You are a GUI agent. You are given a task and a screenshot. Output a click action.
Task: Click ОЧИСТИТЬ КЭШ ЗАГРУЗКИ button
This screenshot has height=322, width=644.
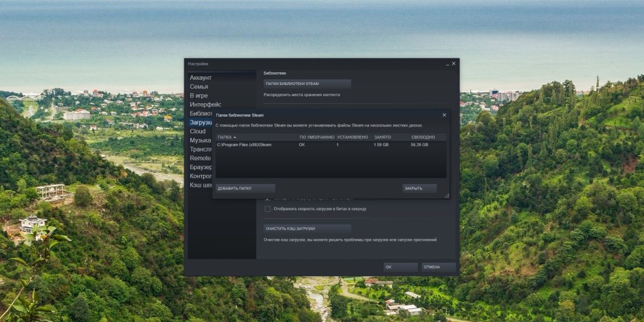pyautogui.click(x=307, y=228)
